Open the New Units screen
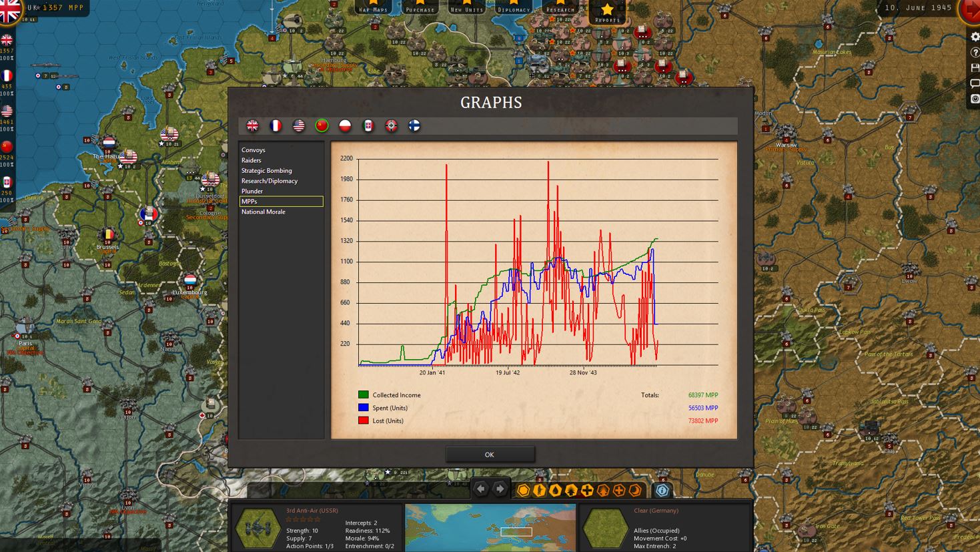 coord(466,7)
